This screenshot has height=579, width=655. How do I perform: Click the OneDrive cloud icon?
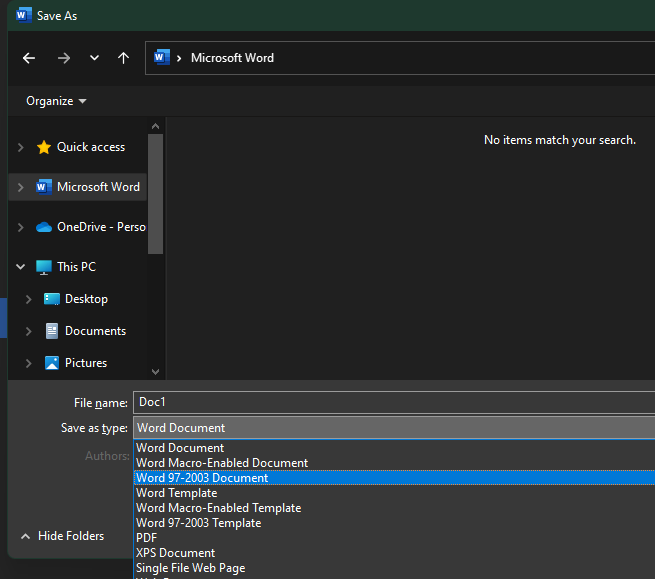43,227
